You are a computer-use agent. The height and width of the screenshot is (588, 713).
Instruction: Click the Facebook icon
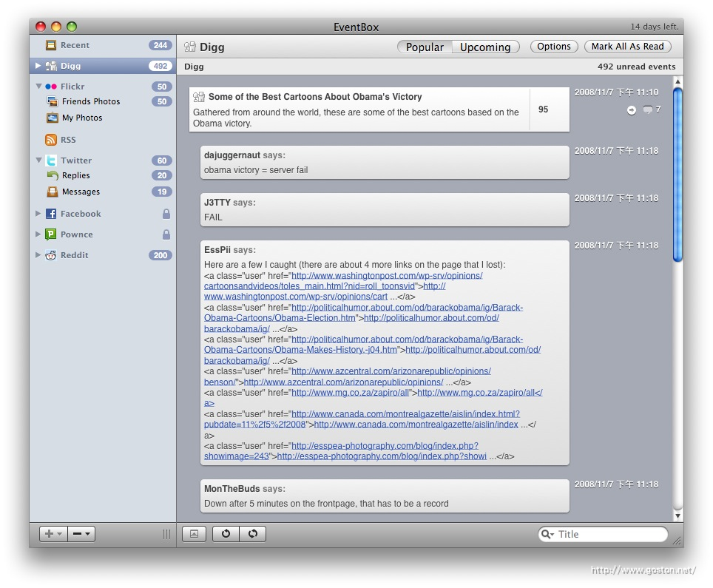[x=51, y=214]
